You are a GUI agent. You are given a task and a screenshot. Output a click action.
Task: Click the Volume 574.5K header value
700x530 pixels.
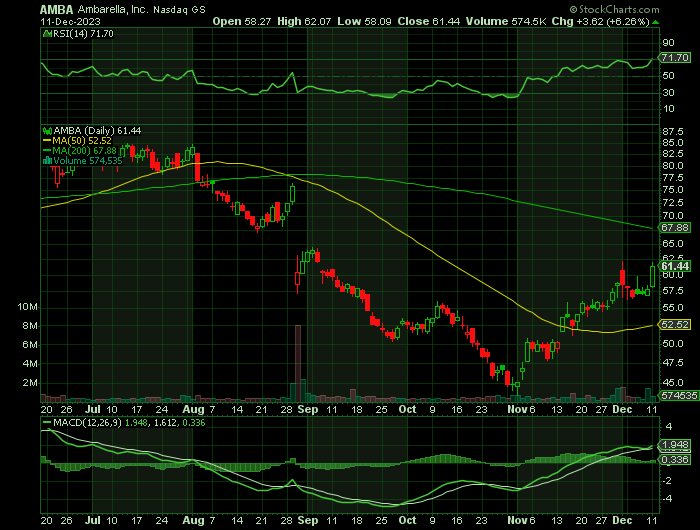click(x=506, y=21)
